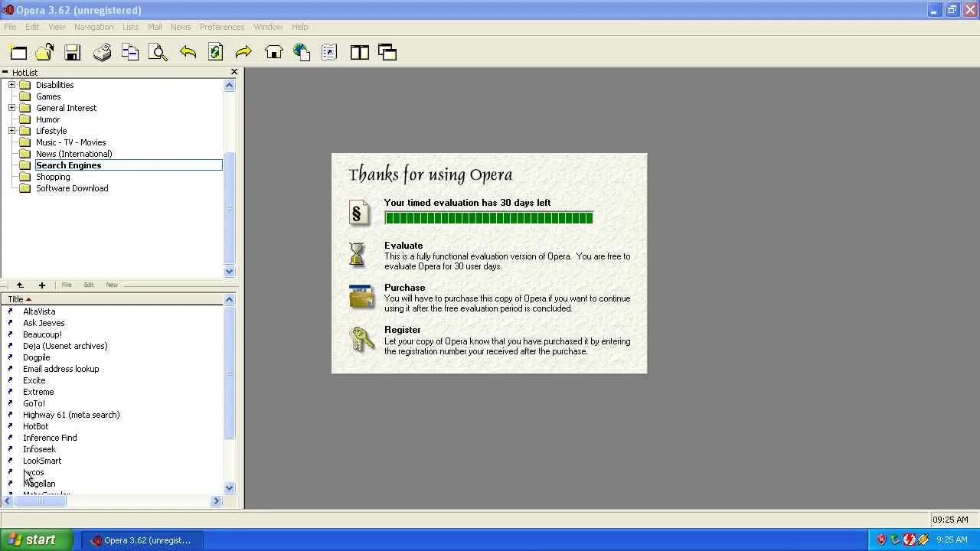Click the Open file folder toolbar icon

pyautogui.click(x=44, y=52)
